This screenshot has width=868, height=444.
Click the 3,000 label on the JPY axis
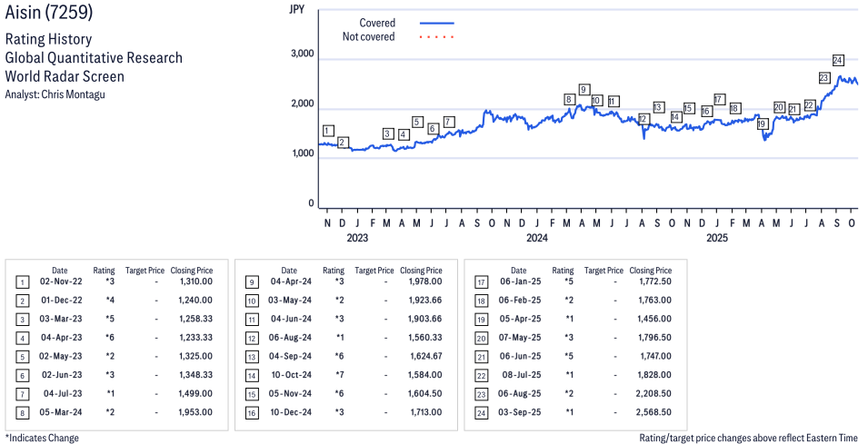(x=301, y=54)
